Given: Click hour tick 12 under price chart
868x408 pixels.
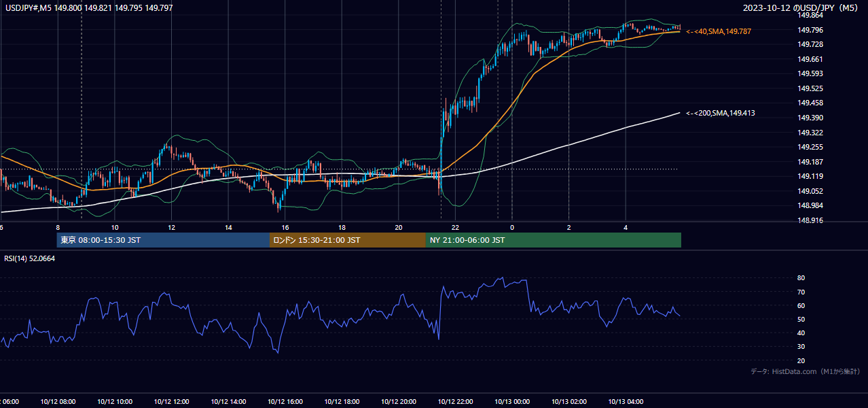Looking at the screenshot, I should [171, 228].
